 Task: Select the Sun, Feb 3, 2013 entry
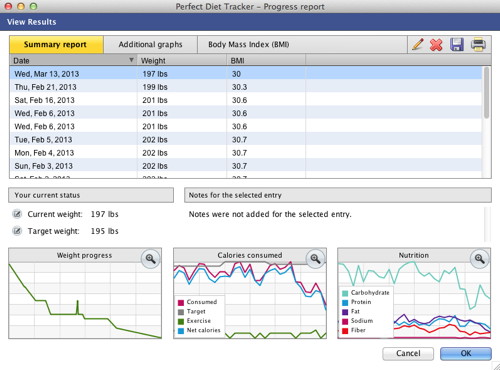[x=246, y=166]
